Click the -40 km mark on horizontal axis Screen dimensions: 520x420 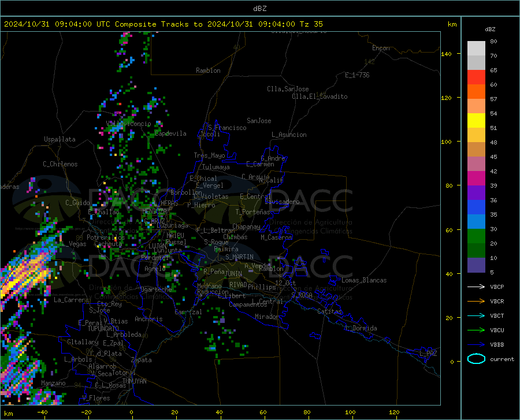tap(42, 412)
